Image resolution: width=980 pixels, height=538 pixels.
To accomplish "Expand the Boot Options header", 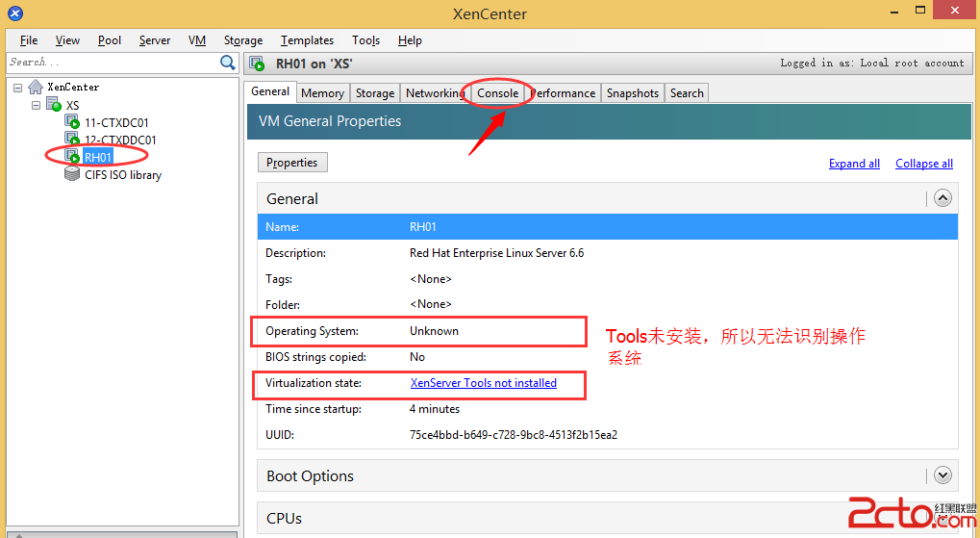I will [608, 475].
